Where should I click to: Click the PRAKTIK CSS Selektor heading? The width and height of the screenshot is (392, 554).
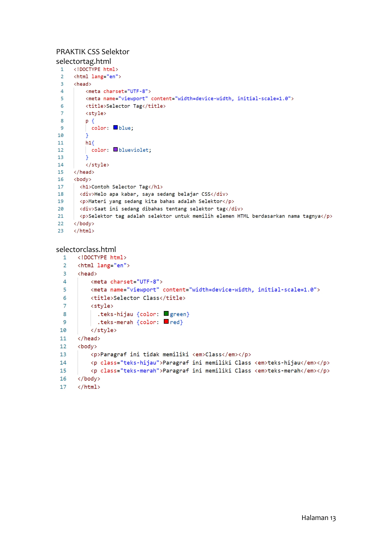click(93, 52)
